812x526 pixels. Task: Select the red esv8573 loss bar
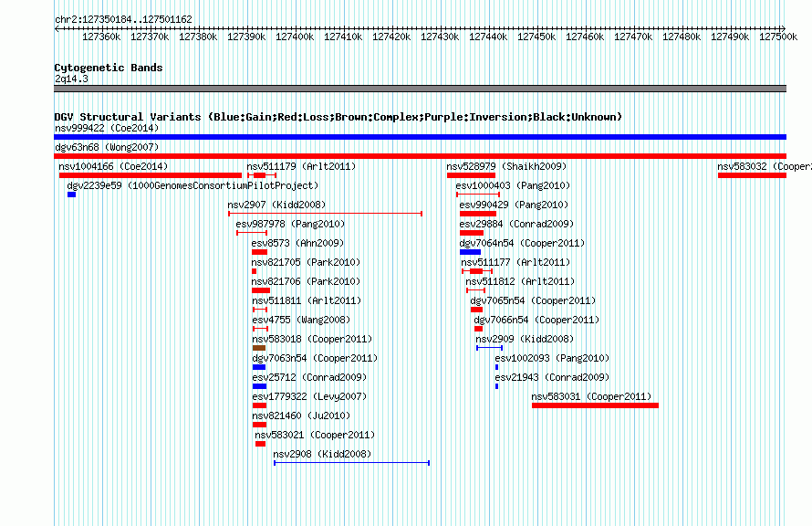pos(259,252)
